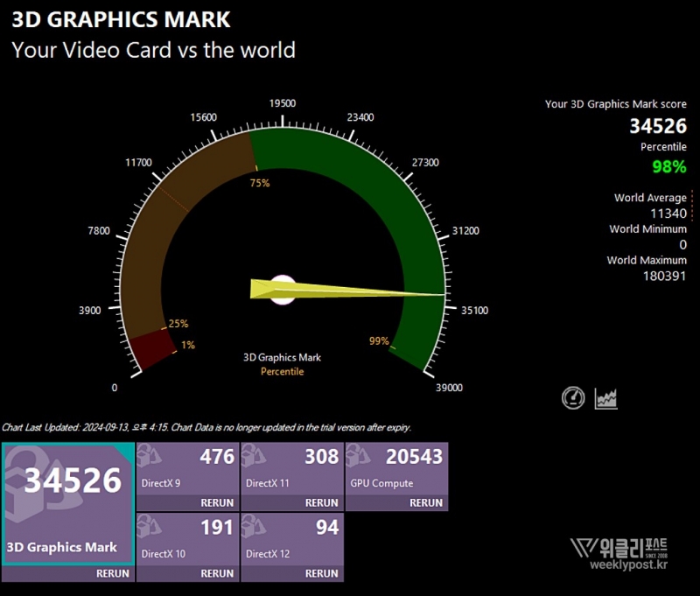Image resolution: width=700 pixels, height=596 pixels.
Task: Click the 3D GRAPHICS MARK heading
Action: tap(121, 19)
